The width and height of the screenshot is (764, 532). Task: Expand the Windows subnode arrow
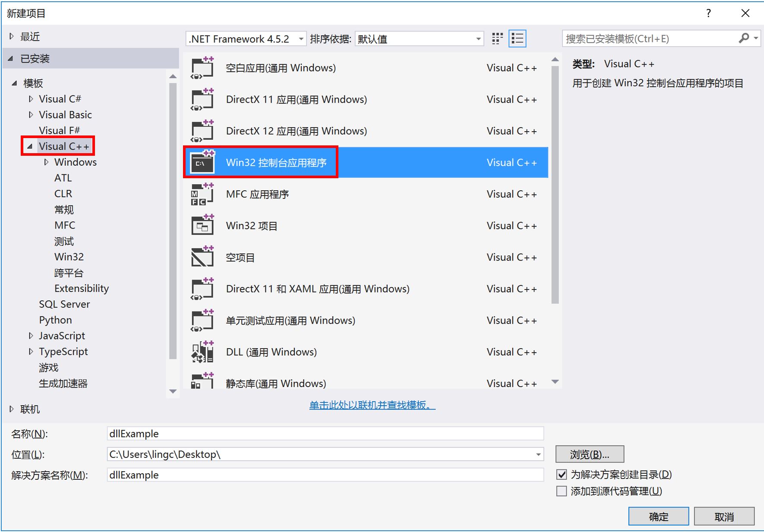point(46,162)
